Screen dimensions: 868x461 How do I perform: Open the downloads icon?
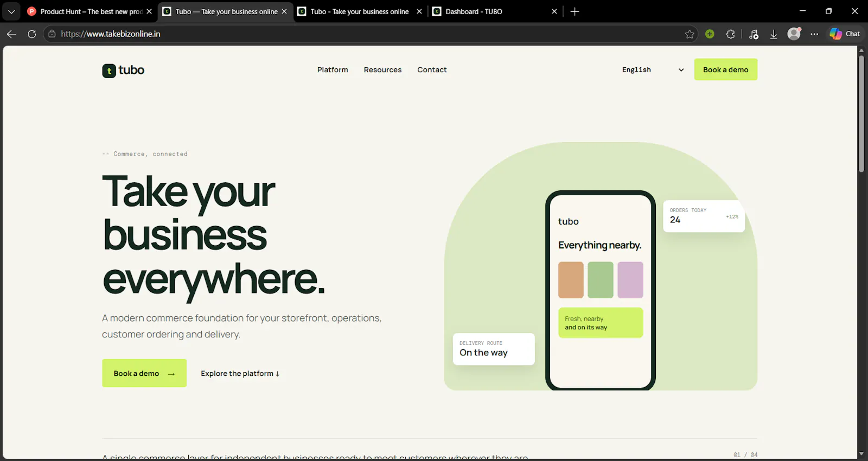774,34
